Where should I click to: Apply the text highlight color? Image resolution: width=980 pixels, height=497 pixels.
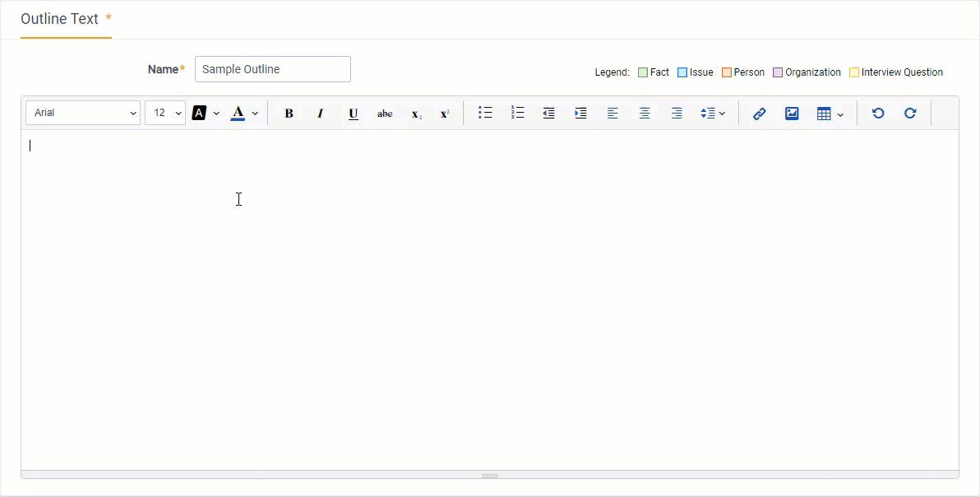tap(199, 114)
